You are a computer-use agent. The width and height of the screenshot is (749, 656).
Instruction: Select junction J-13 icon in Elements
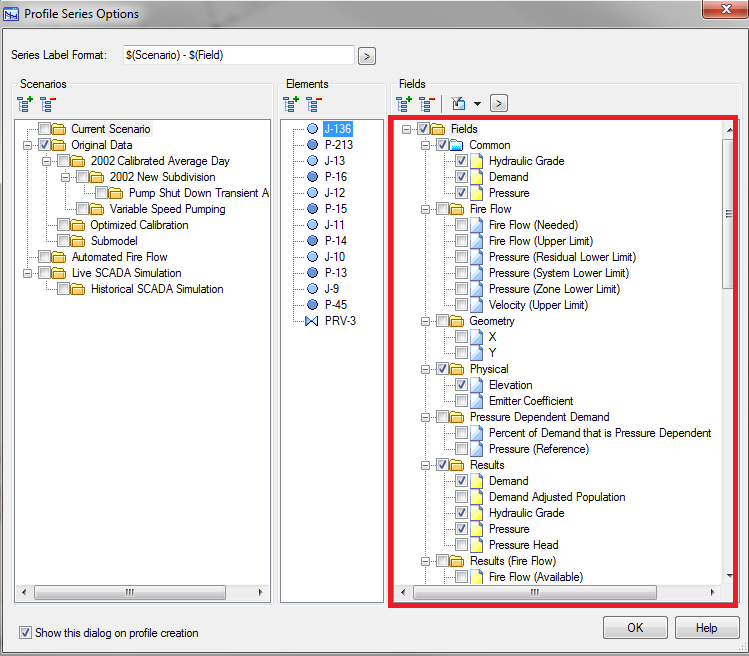pos(312,161)
